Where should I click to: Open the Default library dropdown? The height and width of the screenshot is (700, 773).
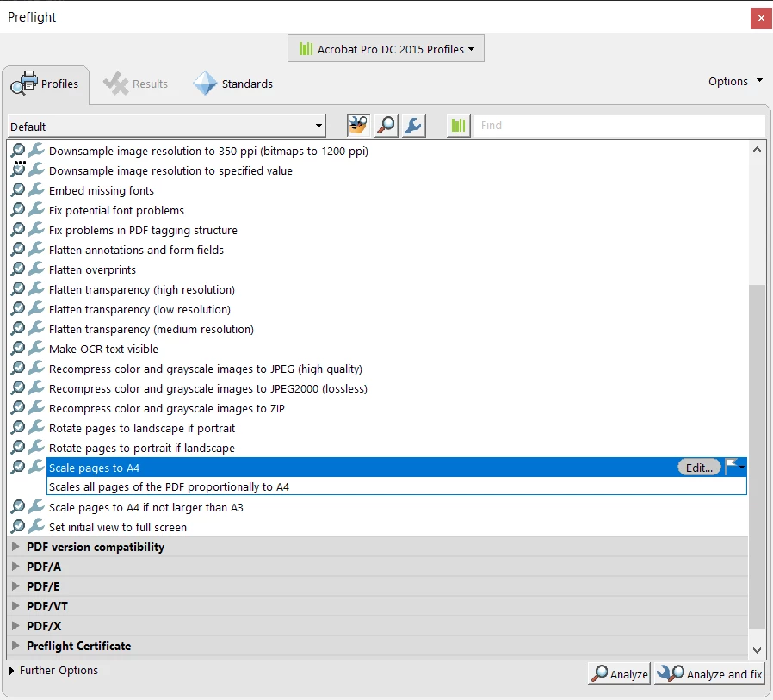pyautogui.click(x=166, y=127)
